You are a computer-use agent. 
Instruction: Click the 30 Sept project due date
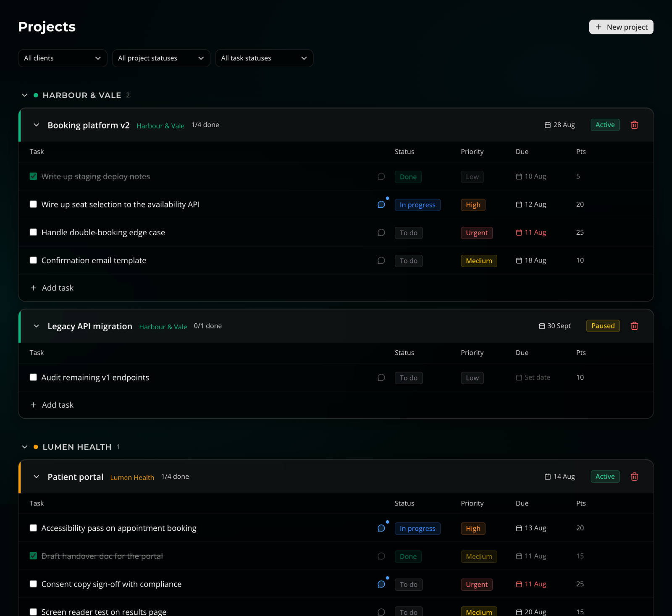tap(555, 326)
